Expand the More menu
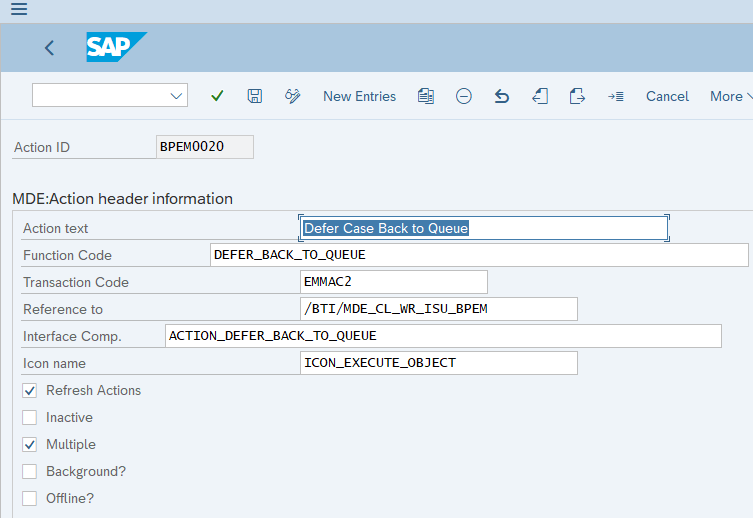 coord(729,96)
